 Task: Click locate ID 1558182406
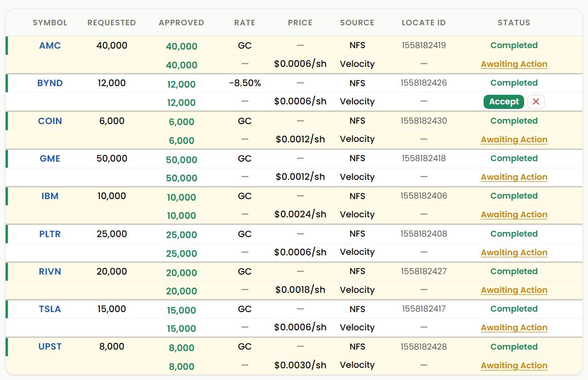pos(424,196)
